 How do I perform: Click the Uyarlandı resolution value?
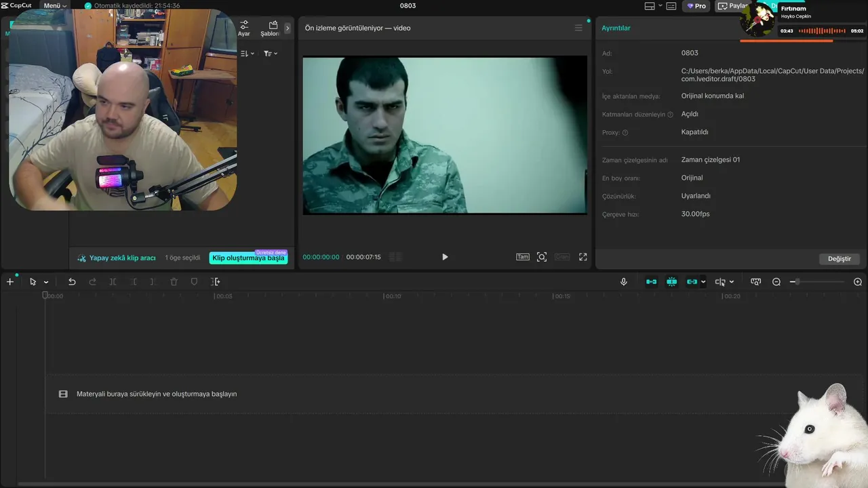coord(696,196)
